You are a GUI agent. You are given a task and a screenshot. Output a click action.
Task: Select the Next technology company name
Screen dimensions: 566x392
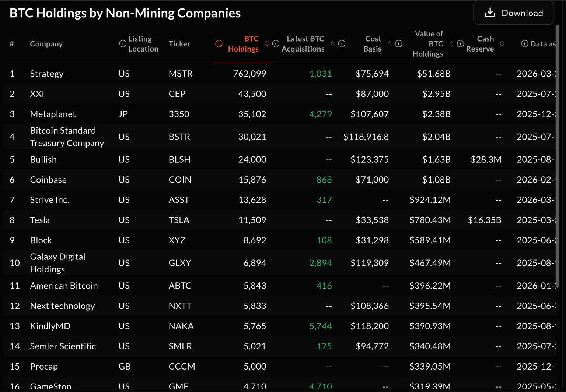[62, 306]
